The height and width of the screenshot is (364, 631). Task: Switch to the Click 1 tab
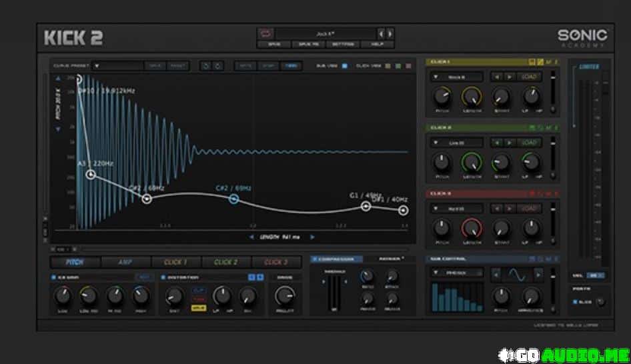pos(175,262)
